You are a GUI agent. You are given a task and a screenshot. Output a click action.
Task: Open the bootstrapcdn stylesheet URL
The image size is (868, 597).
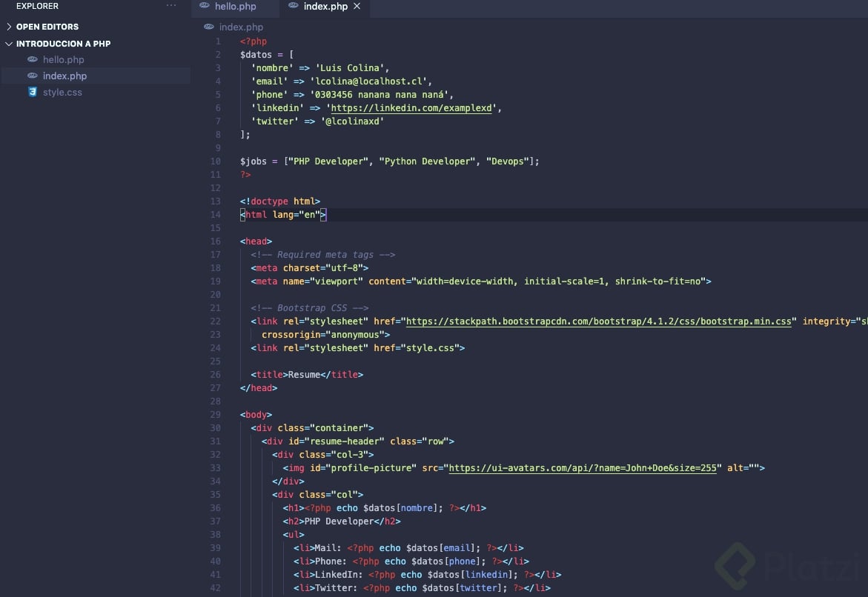598,321
